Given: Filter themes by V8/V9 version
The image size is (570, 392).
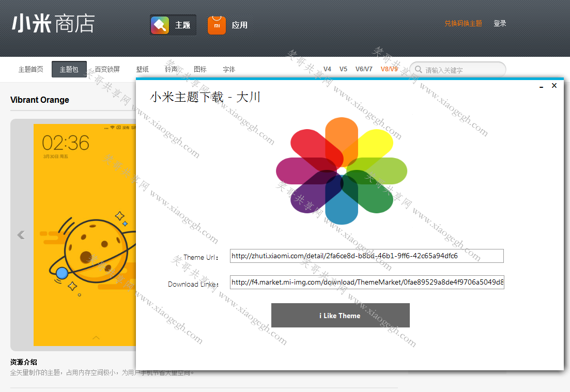Looking at the screenshot, I should 389,69.
